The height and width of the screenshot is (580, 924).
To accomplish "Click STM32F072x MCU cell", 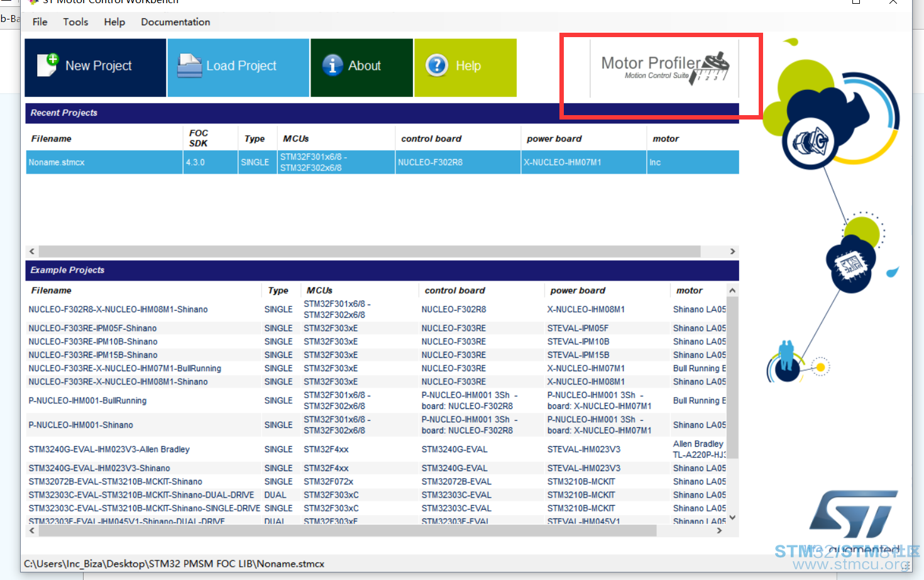I will [329, 482].
